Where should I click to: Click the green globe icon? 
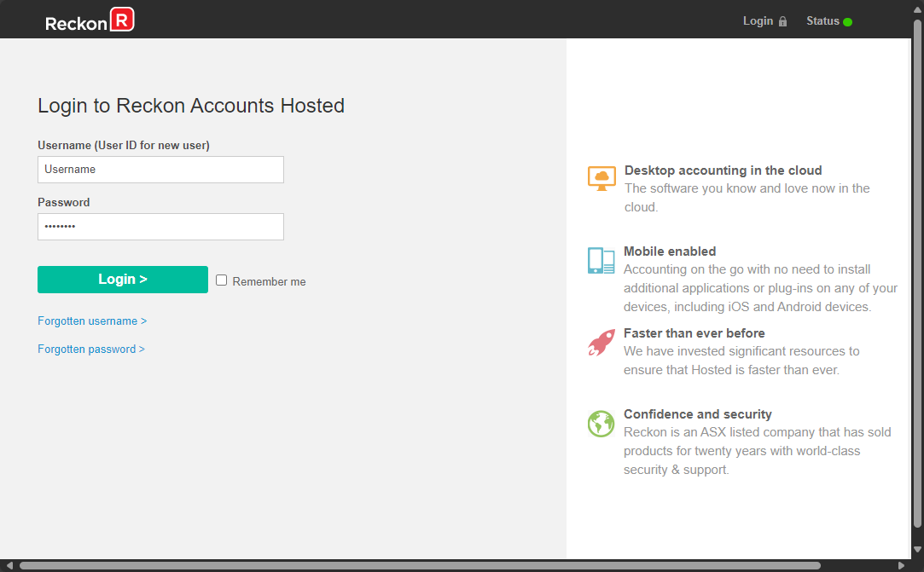601,424
